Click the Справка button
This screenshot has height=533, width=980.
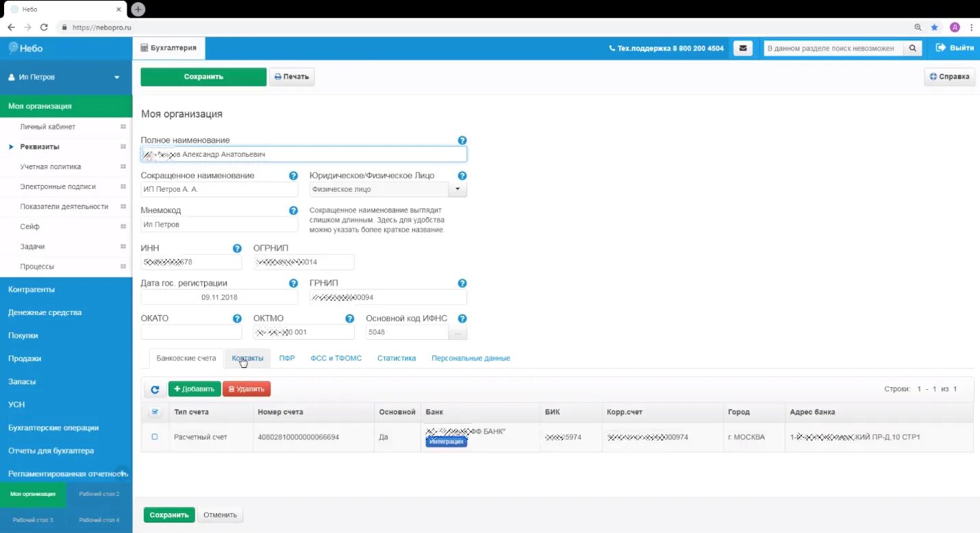tap(949, 77)
